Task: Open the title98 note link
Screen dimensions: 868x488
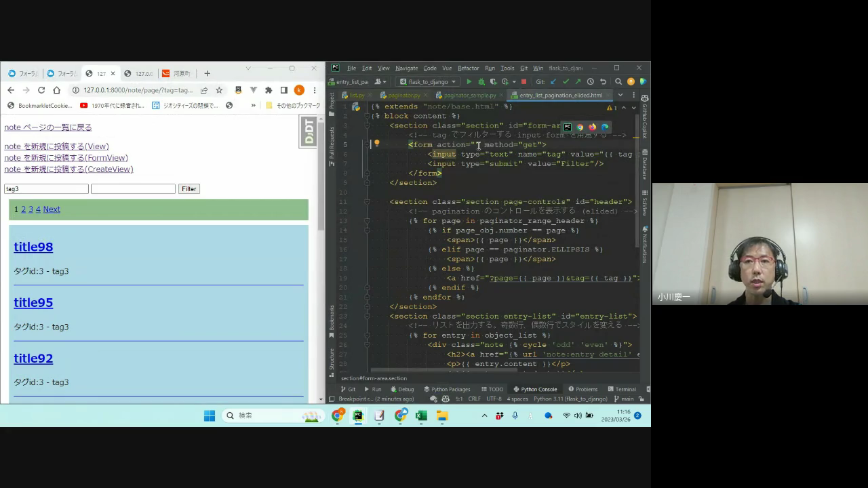Action: (x=33, y=247)
